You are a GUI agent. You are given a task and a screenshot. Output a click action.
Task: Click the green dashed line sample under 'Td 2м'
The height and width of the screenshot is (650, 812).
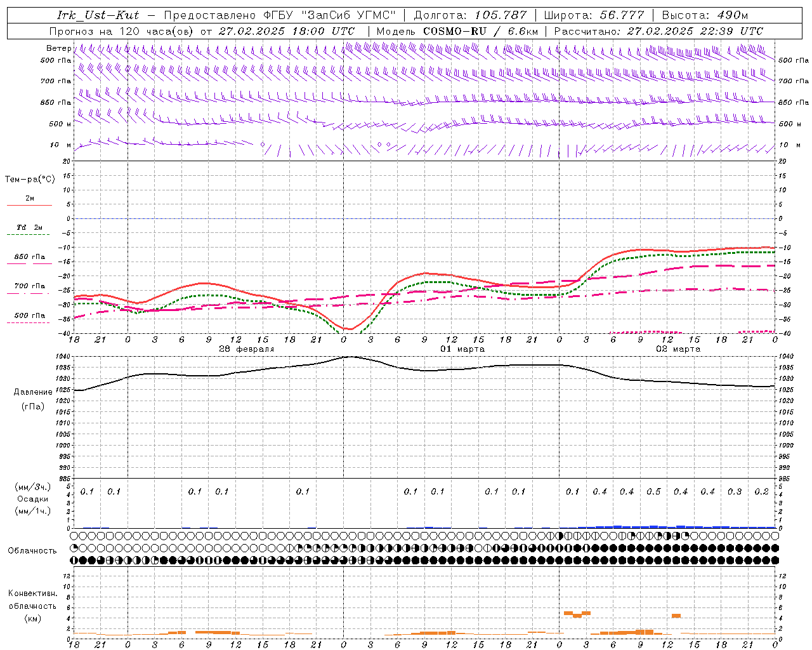pos(29,234)
